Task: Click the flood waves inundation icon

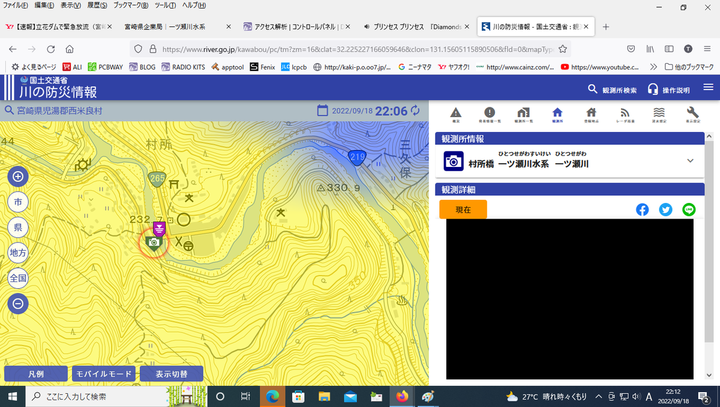Action: tap(657, 116)
